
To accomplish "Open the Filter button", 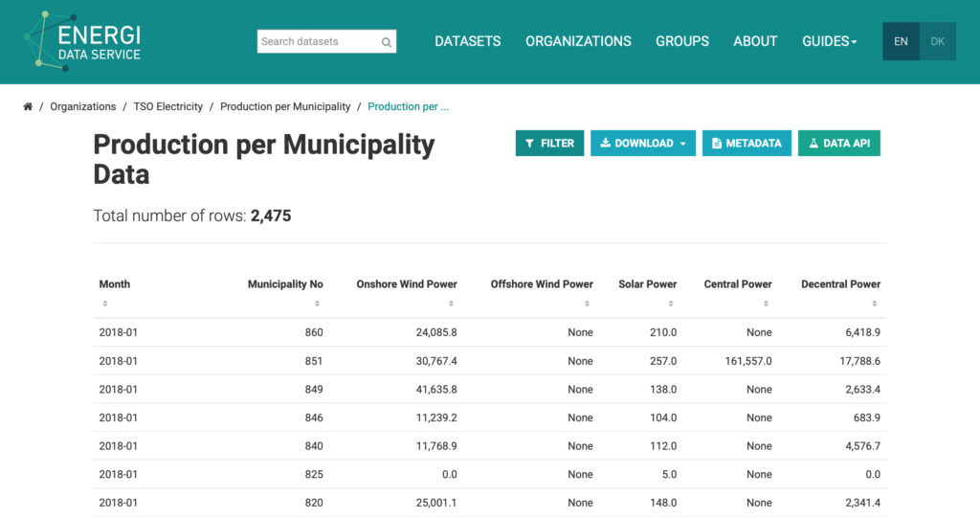I will pyautogui.click(x=549, y=144).
